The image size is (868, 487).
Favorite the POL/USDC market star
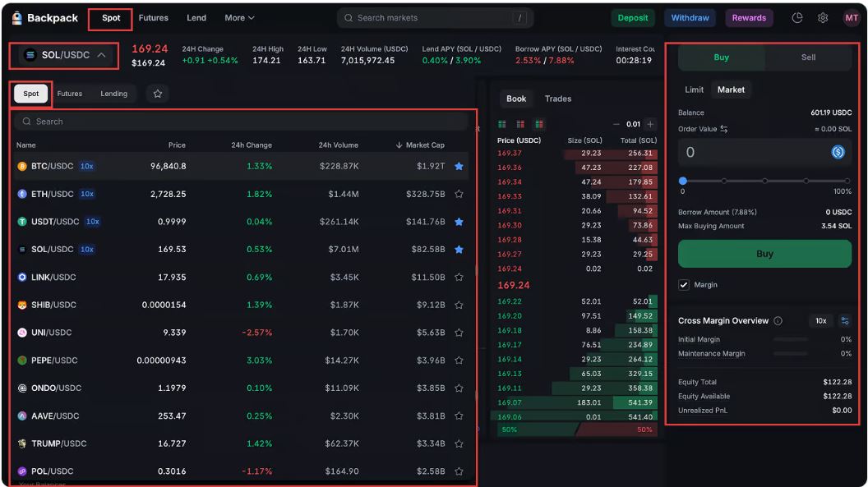tap(459, 471)
